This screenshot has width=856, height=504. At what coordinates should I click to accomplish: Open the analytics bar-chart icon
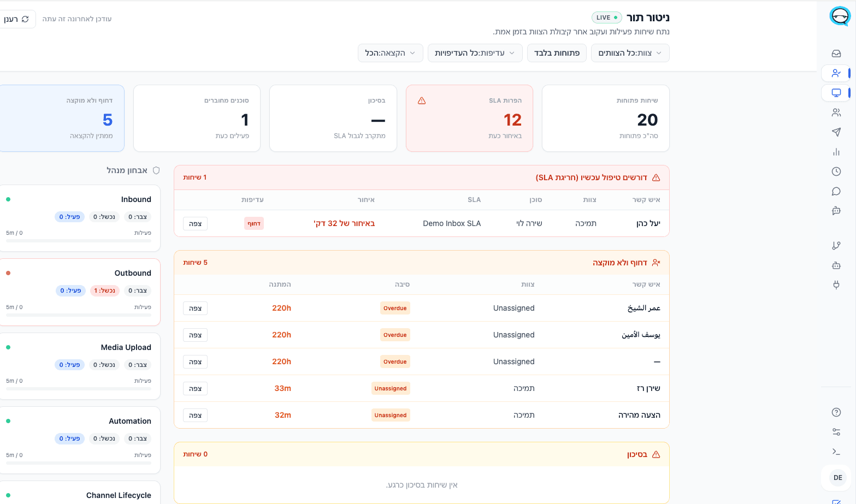tap(836, 152)
